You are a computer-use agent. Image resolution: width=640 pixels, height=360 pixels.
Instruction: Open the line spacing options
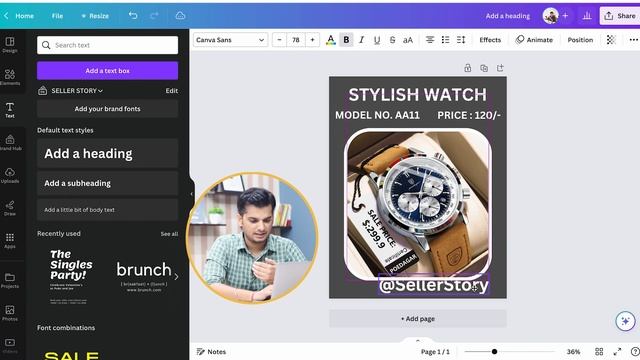pyautogui.click(x=461, y=40)
